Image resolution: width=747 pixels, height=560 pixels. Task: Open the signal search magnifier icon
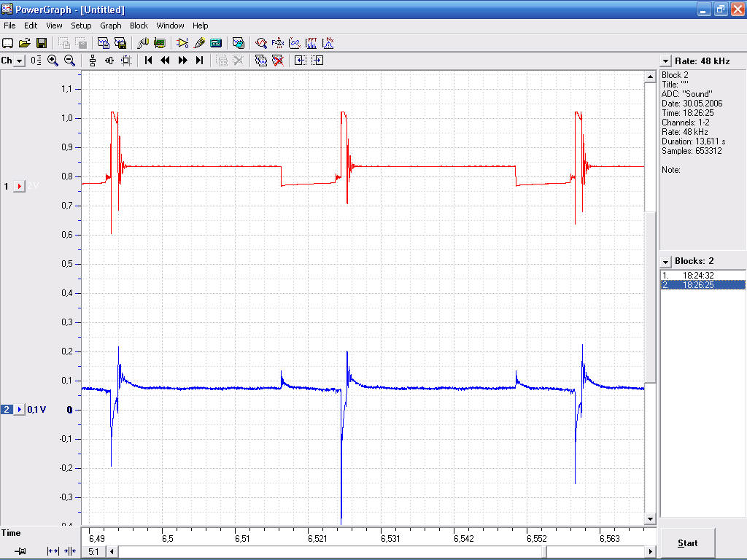click(x=261, y=43)
